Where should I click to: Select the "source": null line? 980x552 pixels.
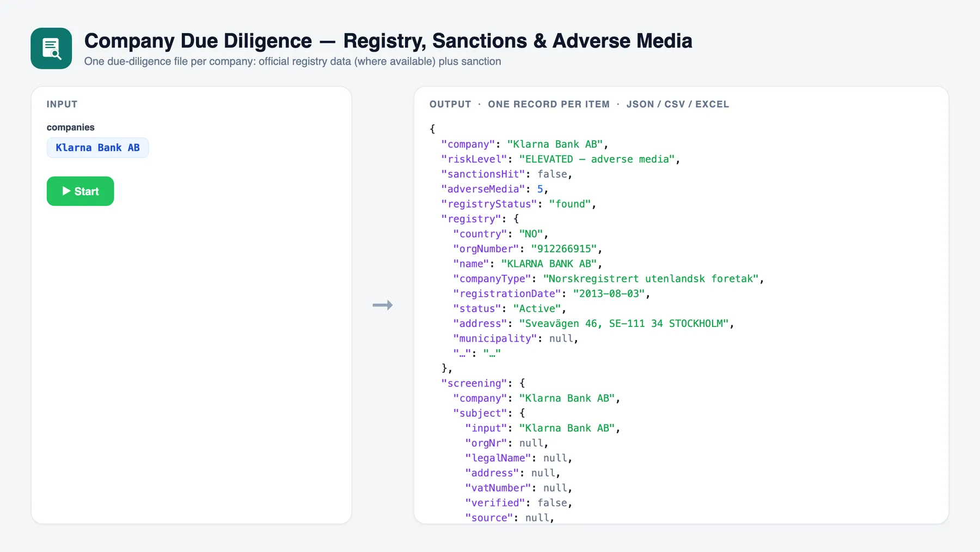click(510, 518)
